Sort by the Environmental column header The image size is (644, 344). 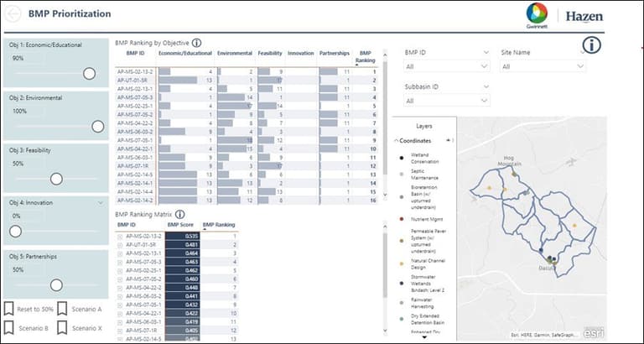coord(234,53)
